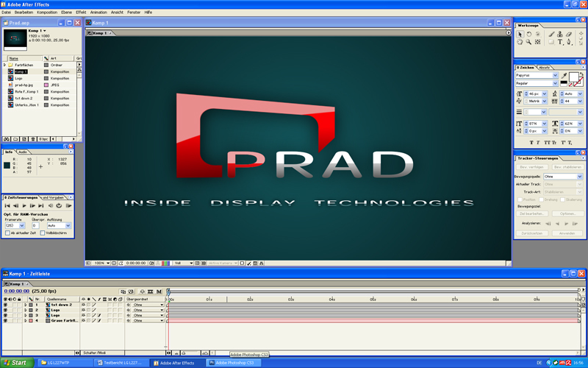Hide the 'txt down 2' layer eye

[5, 305]
